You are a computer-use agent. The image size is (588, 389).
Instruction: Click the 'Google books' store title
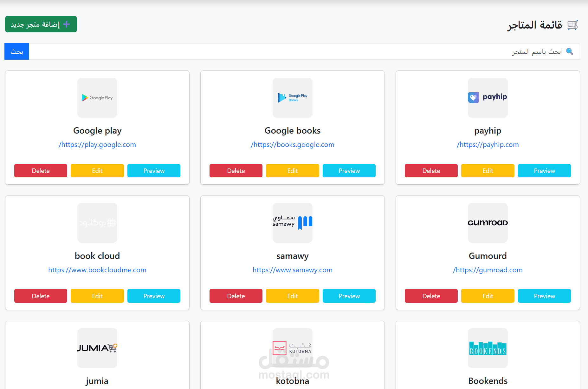293,131
